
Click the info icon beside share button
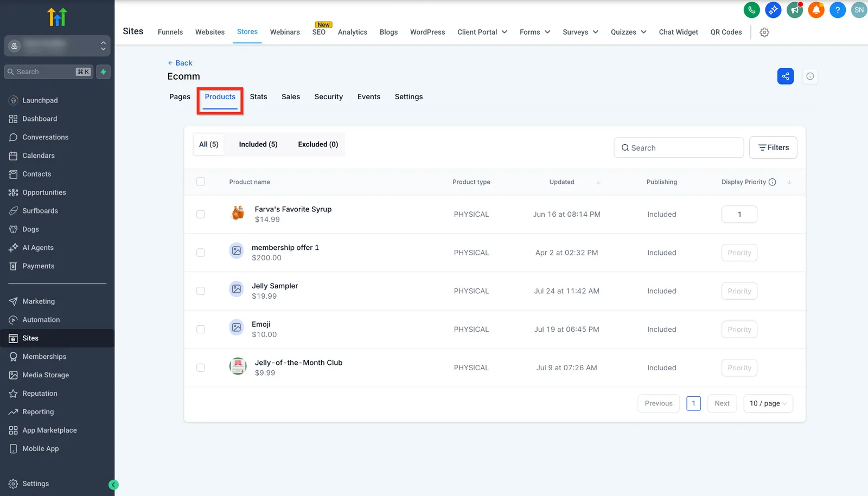tap(810, 76)
